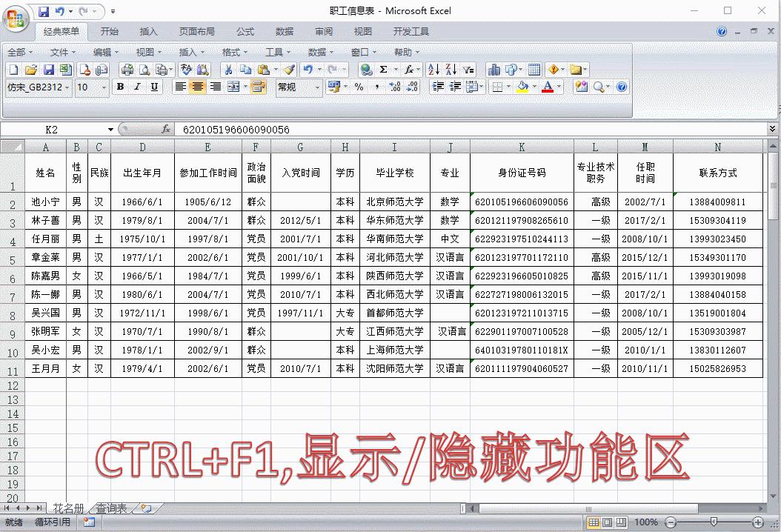The height and width of the screenshot is (532, 781).
Task: Click the Spelling check icon
Action: [x=185, y=69]
